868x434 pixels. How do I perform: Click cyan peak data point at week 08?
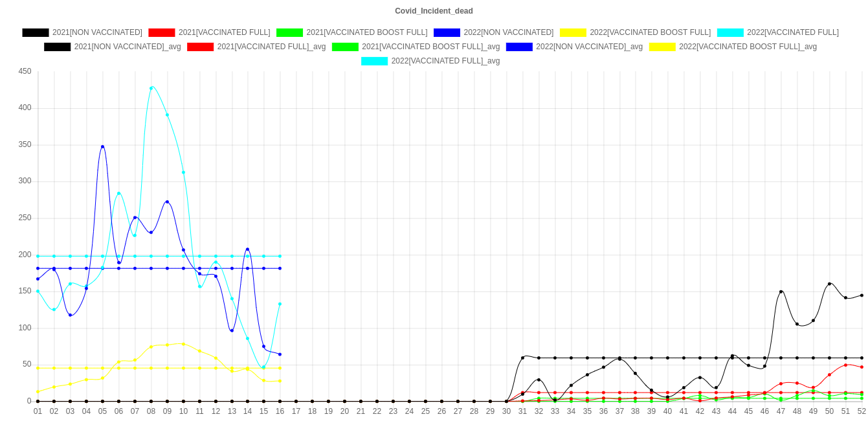(151, 87)
